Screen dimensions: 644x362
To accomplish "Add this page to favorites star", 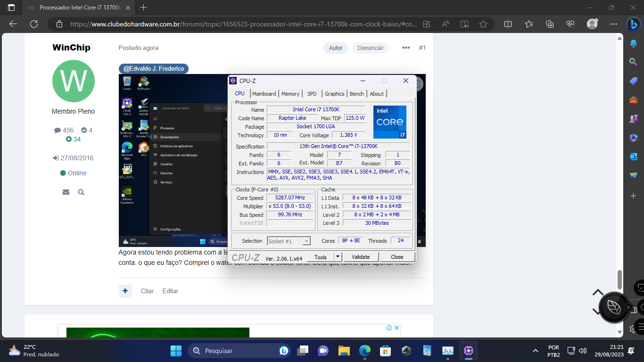I will pyautogui.click(x=483, y=24).
